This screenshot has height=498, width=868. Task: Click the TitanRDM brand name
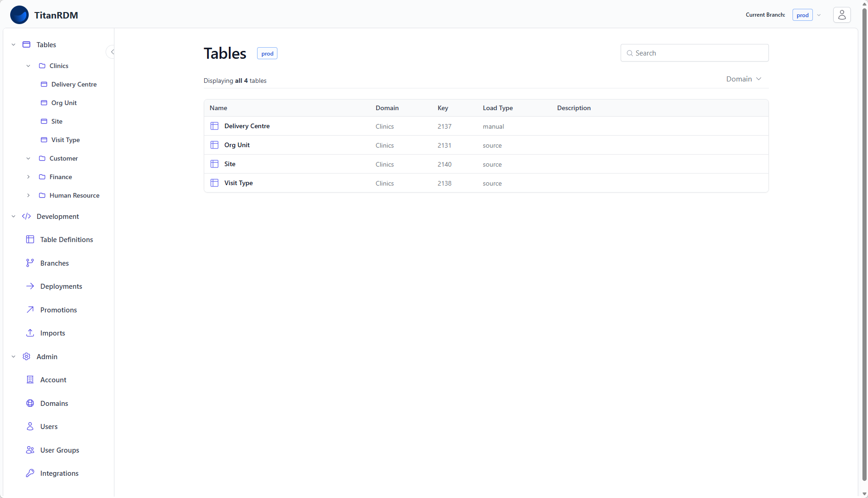point(56,15)
